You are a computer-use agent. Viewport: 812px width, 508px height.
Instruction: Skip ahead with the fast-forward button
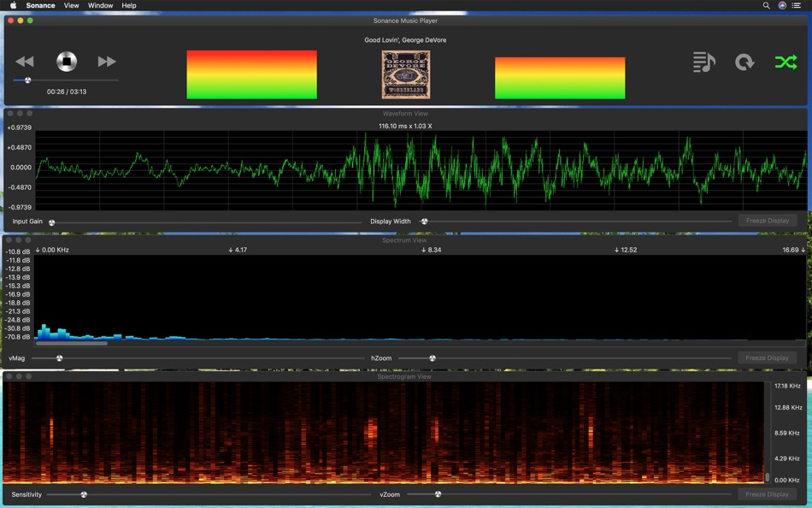(107, 62)
